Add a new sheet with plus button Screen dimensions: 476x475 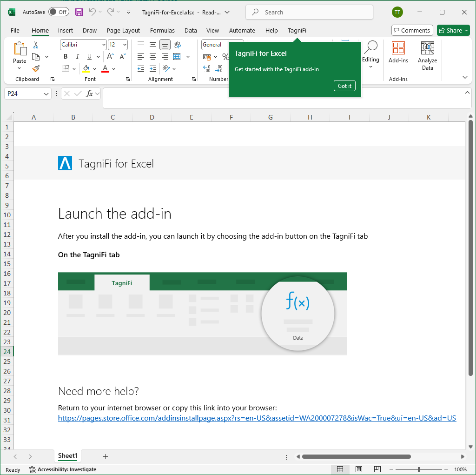pos(105,456)
